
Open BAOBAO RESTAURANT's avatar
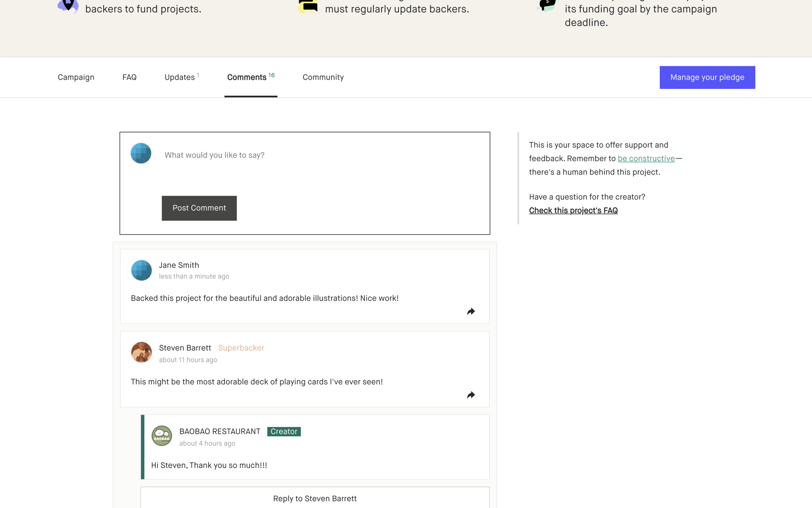[162, 436]
